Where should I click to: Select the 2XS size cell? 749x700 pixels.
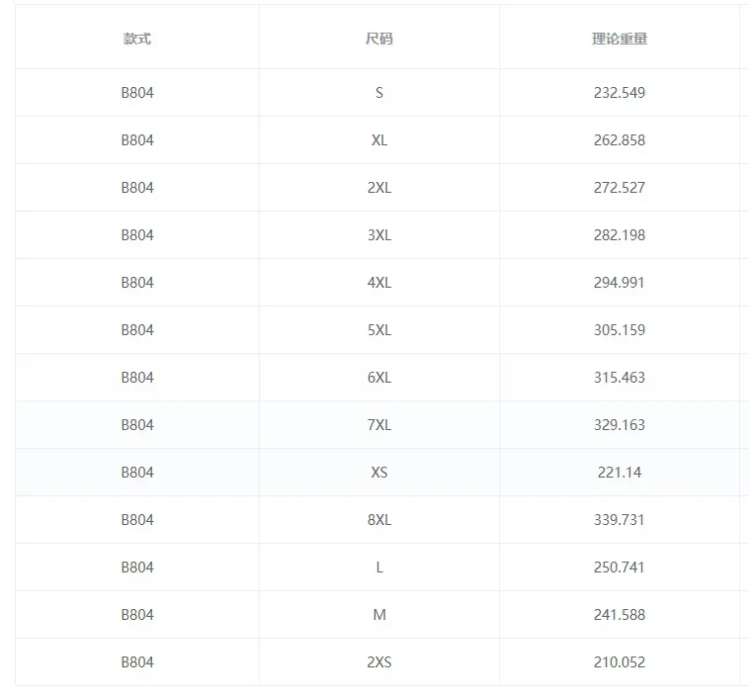pos(379,662)
